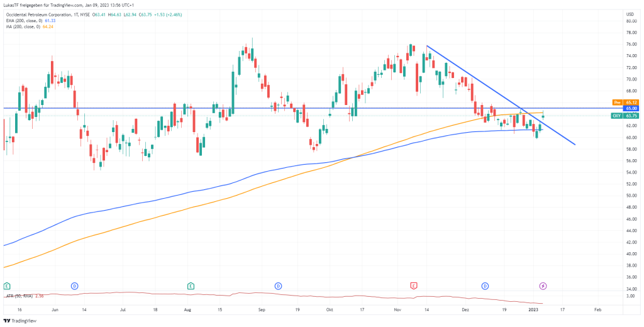Image resolution: width=644 pixels, height=327 pixels.
Task: Click the TradingView logo
Action: [x=20, y=321]
